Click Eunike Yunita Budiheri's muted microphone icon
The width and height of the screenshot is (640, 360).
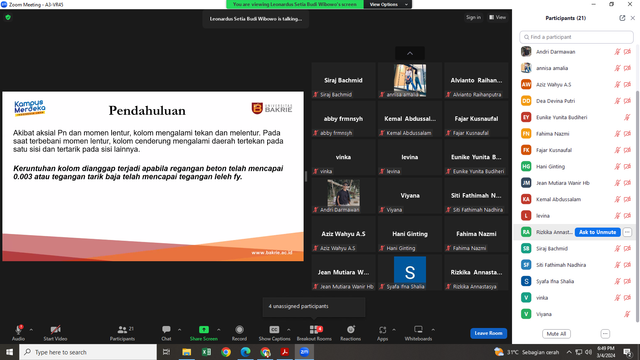(x=627, y=117)
